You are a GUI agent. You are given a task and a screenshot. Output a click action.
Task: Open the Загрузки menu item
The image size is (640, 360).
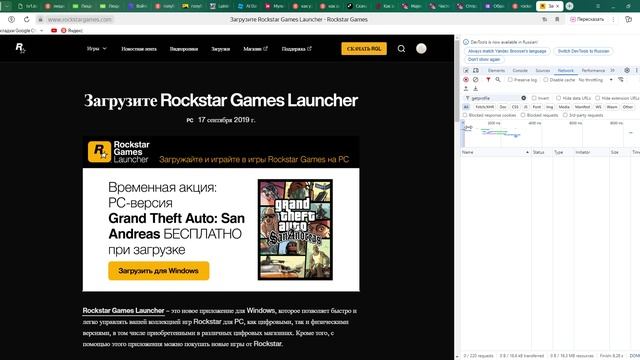click(x=220, y=49)
